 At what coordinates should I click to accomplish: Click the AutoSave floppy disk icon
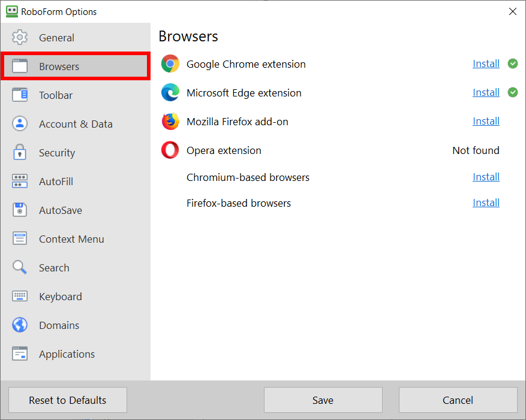coord(20,210)
